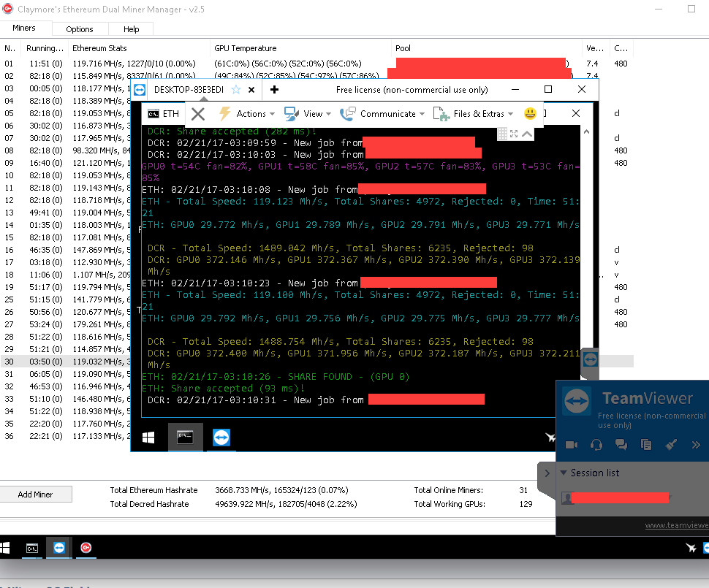Image resolution: width=709 pixels, height=588 pixels.
Task: Open the www.teamviewer link
Action: tap(677, 525)
